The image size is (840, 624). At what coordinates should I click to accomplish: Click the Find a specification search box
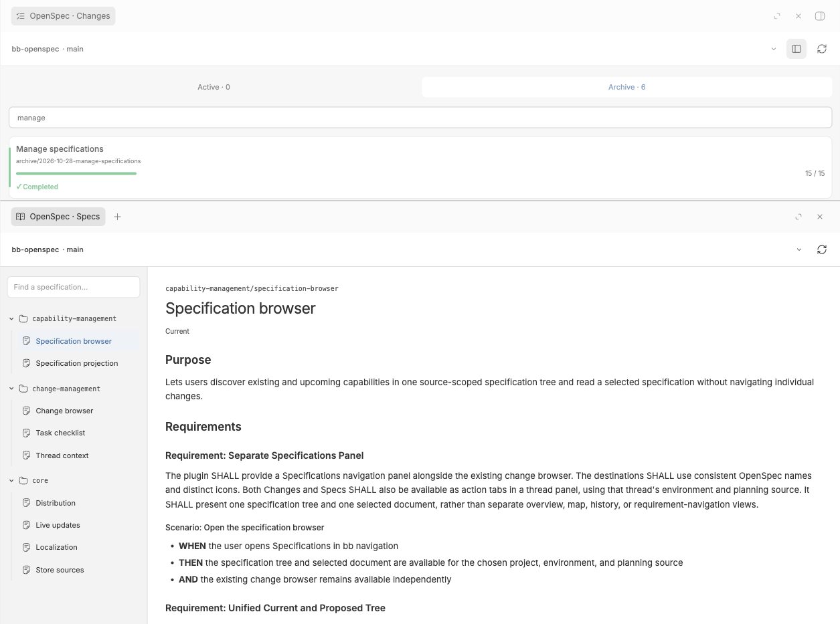[74, 287]
